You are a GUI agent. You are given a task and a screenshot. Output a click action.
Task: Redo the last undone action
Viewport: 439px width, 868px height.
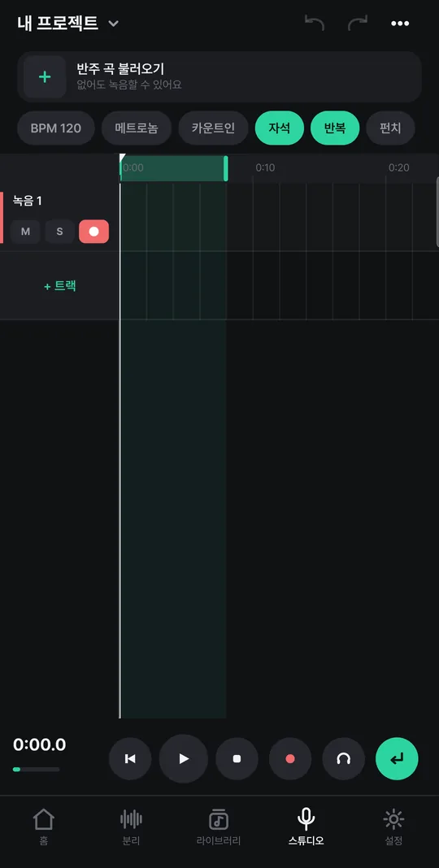point(357,24)
